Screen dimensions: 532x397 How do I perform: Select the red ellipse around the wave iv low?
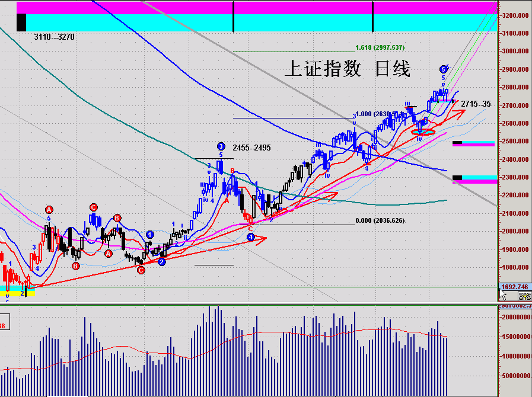tap(423, 132)
